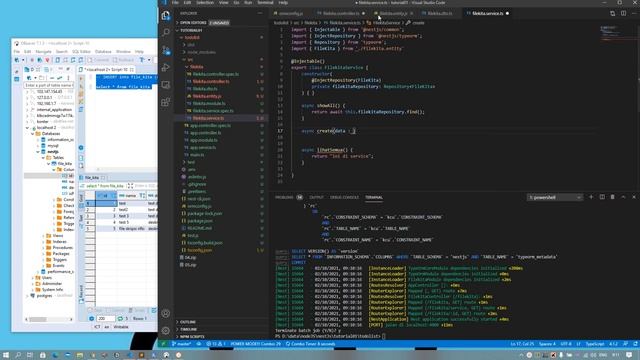
Task: Open the Database menu in DBeaver
Action: 103,52
